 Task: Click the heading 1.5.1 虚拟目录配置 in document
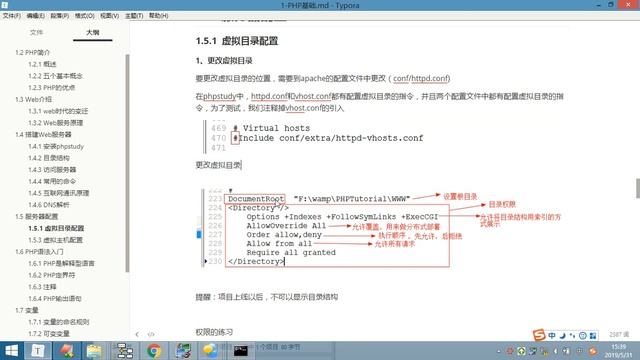tap(237, 41)
